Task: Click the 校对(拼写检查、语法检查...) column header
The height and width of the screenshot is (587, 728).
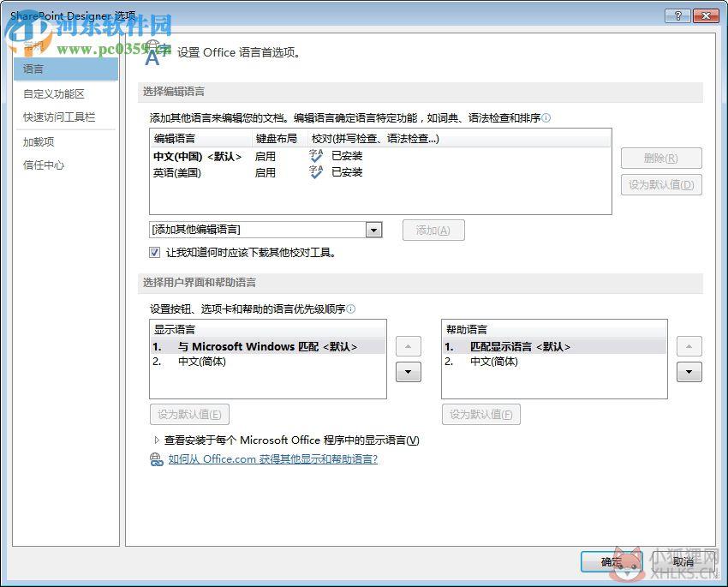Action: point(459,138)
